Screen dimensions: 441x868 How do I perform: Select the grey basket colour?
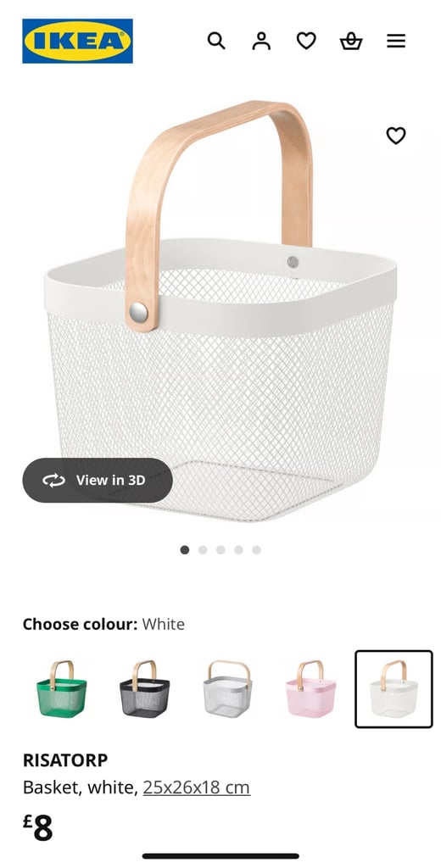point(227,688)
